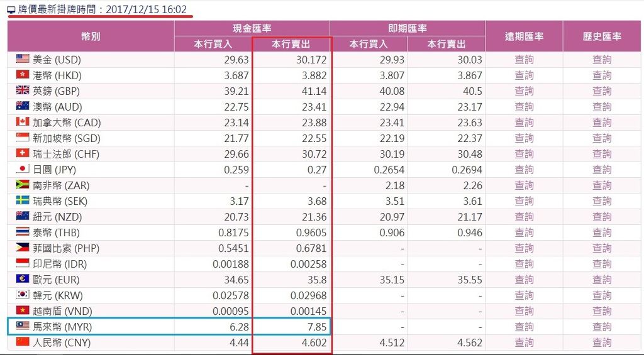The width and height of the screenshot is (644, 355).
Task: Click the Hong Kong flag icon
Action: [x=23, y=74]
